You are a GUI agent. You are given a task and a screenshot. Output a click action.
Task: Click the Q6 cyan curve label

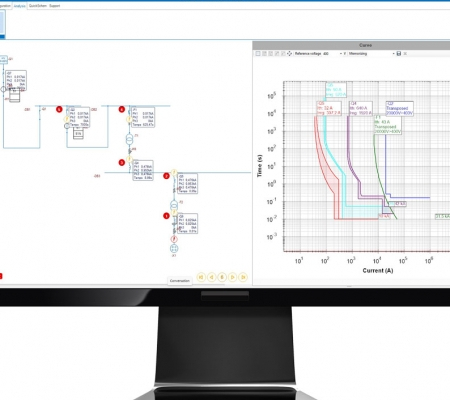click(x=336, y=90)
